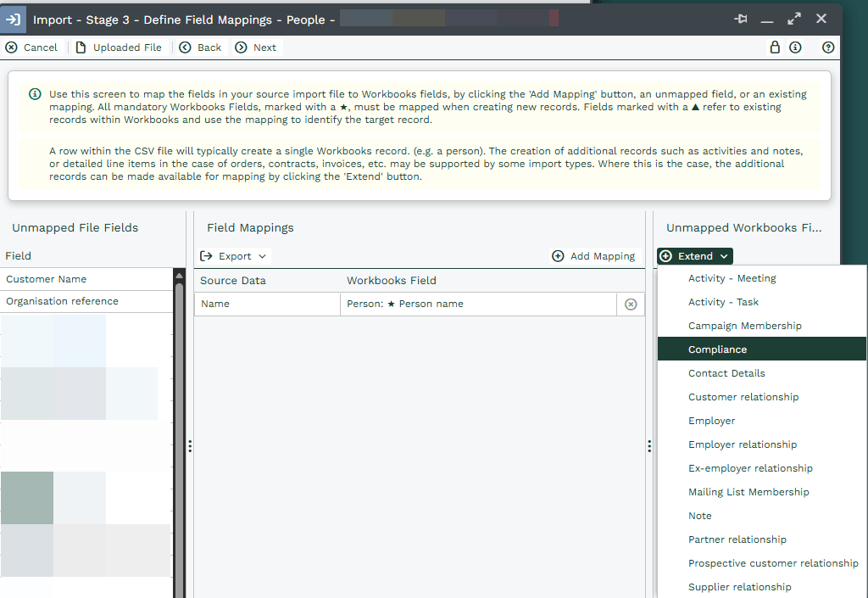Cancel the import wizard
This screenshot has width=868, height=598.
pos(31,48)
